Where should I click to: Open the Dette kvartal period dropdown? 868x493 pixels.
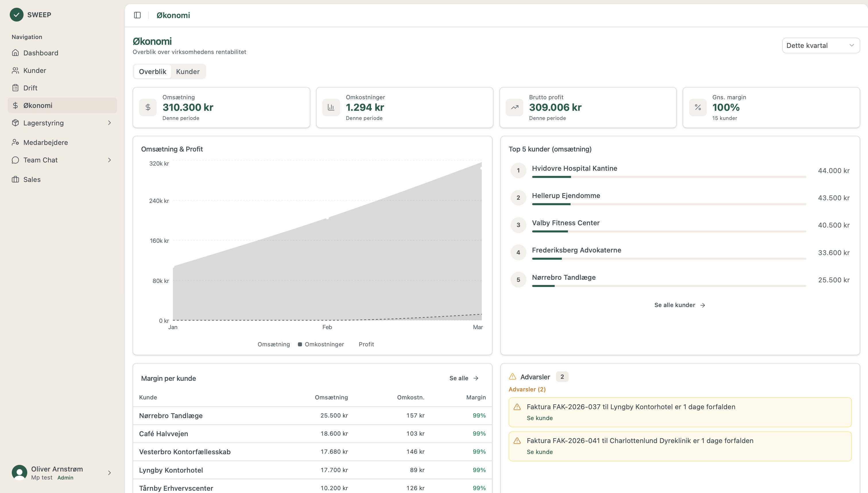(820, 46)
